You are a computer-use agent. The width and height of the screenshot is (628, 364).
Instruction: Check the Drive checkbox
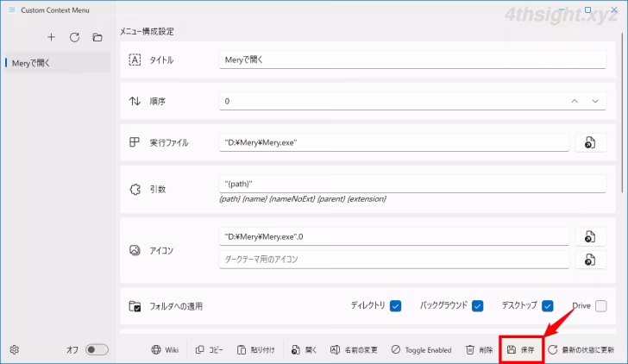600,306
